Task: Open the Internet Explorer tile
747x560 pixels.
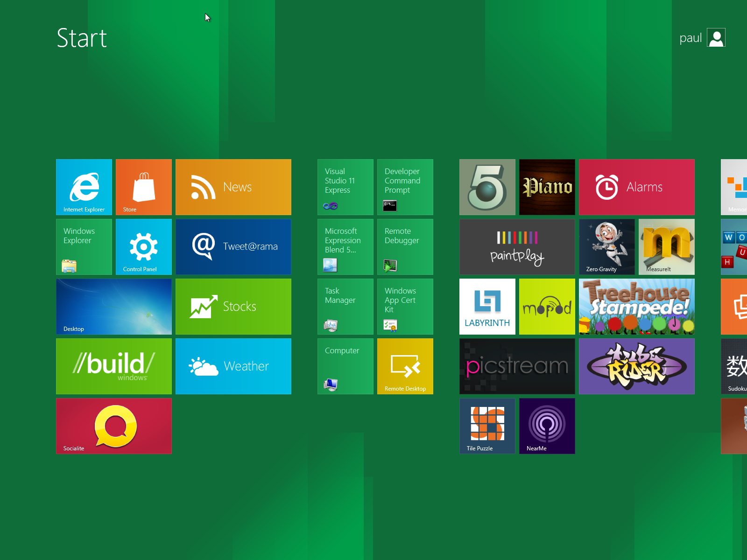Action: tap(84, 187)
